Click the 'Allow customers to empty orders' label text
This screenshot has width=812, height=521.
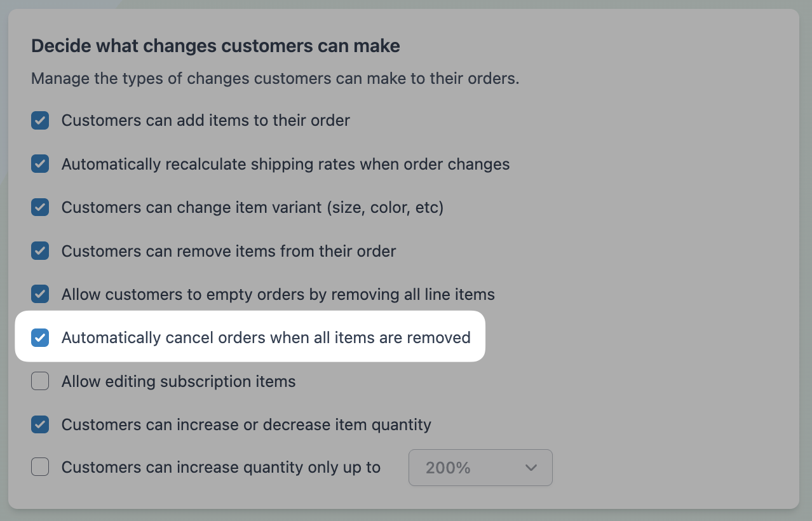click(x=278, y=294)
